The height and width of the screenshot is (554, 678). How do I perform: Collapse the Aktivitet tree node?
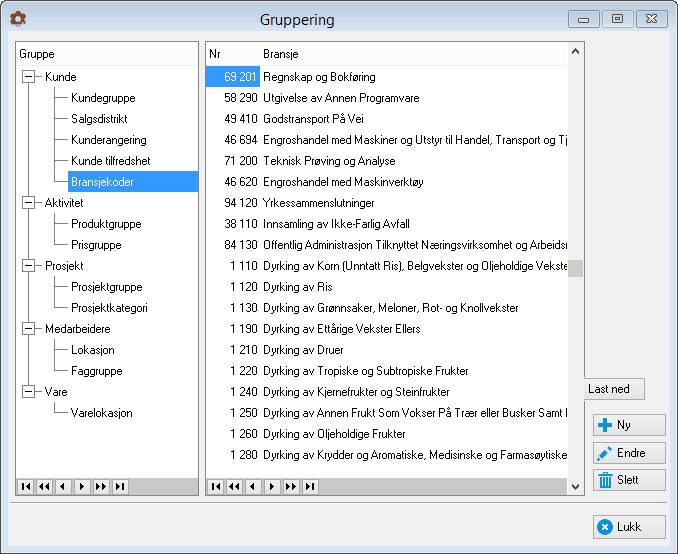point(29,202)
